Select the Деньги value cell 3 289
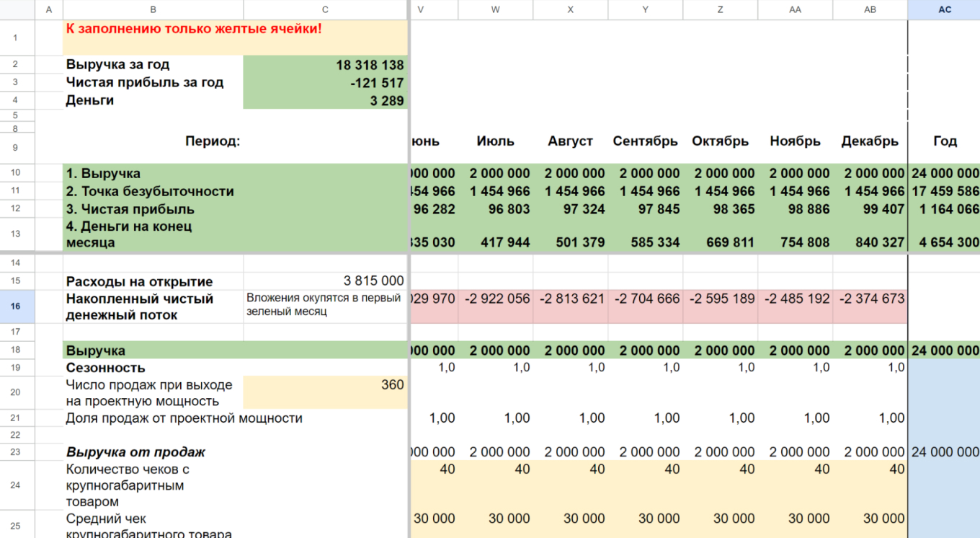The width and height of the screenshot is (980, 538). (325, 101)
